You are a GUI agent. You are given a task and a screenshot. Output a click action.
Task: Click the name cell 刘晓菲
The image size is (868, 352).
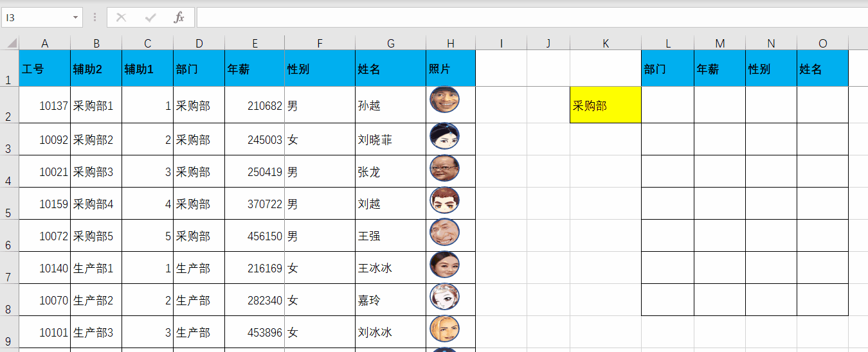390,139
